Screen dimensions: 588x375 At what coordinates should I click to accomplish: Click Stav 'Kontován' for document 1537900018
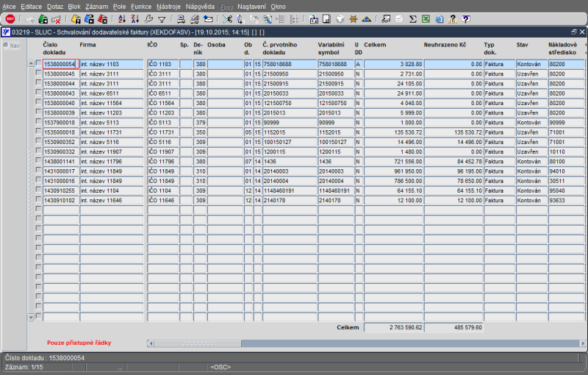531,123
